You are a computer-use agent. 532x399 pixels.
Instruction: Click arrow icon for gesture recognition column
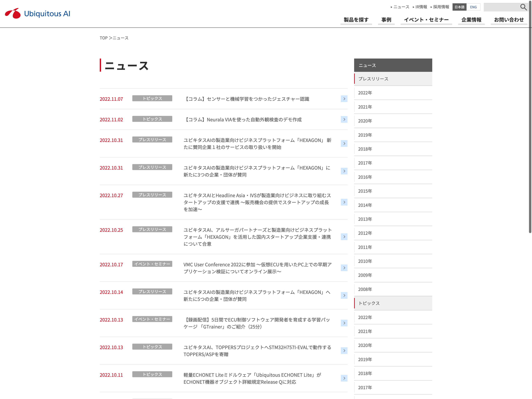tap(344, 99)
